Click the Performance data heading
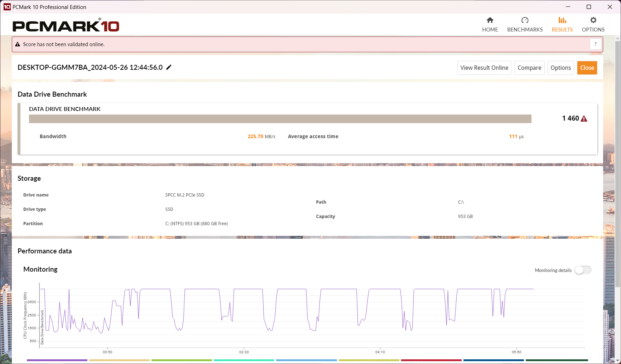This screenshot has width=621, height=364. [x=45, y=251]
